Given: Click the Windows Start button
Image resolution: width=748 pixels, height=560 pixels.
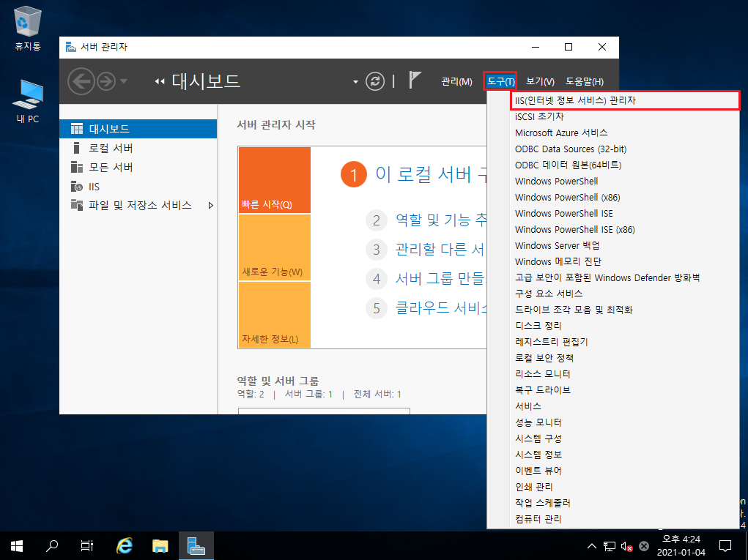Looking at the screenshot, I should [x=17, y=545].
